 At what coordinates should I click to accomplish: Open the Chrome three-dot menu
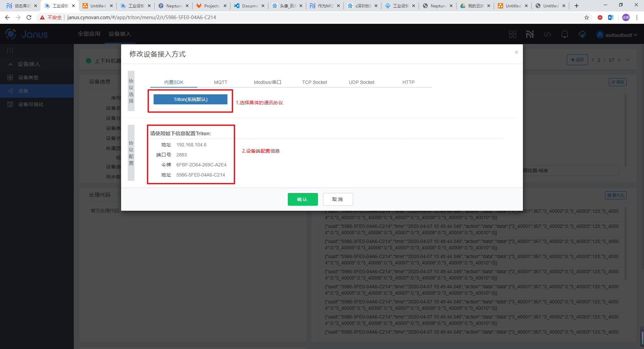pyautogui.click(x=637, y=17)
